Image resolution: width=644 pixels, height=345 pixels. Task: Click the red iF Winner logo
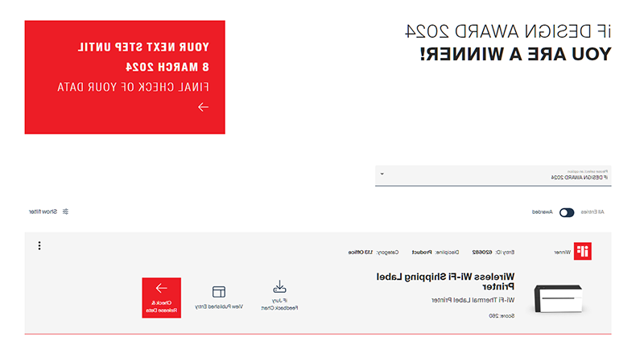coord(583,251)
